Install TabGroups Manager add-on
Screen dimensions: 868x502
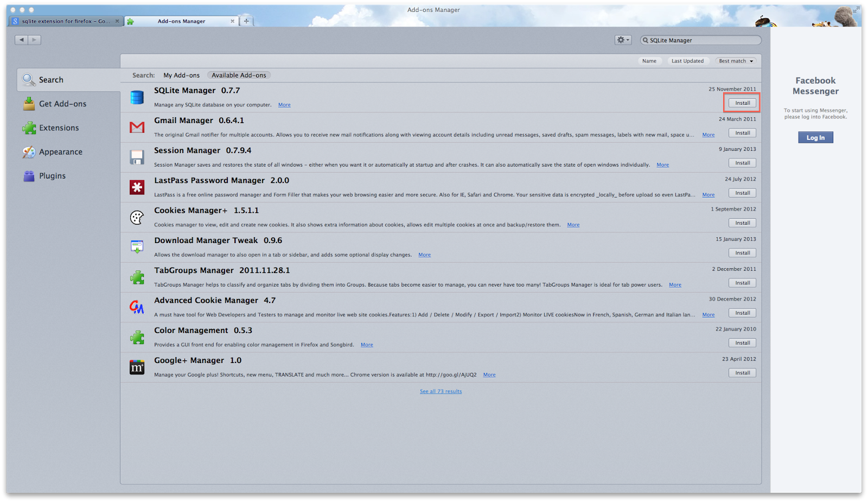click(742, 283)
